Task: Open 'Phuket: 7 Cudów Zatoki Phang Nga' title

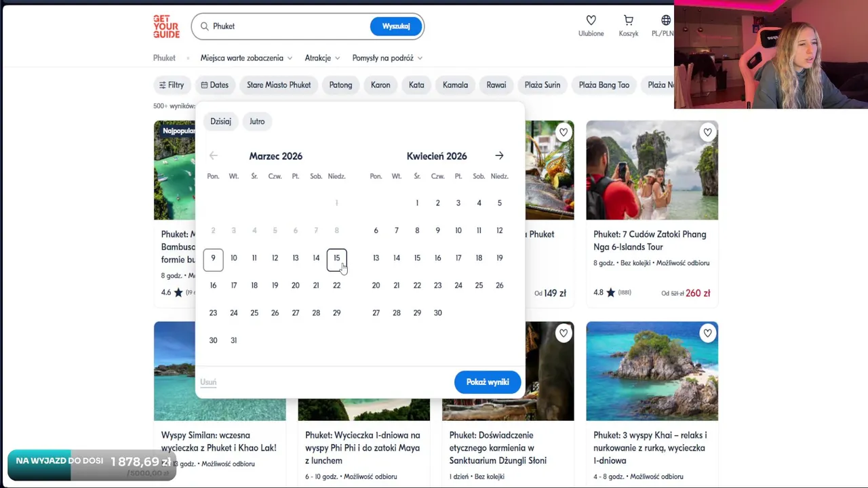Action: point(650,241)
